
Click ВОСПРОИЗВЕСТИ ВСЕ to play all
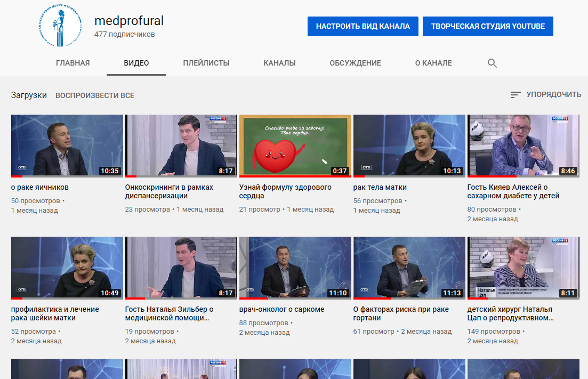[x=95, y=95]
